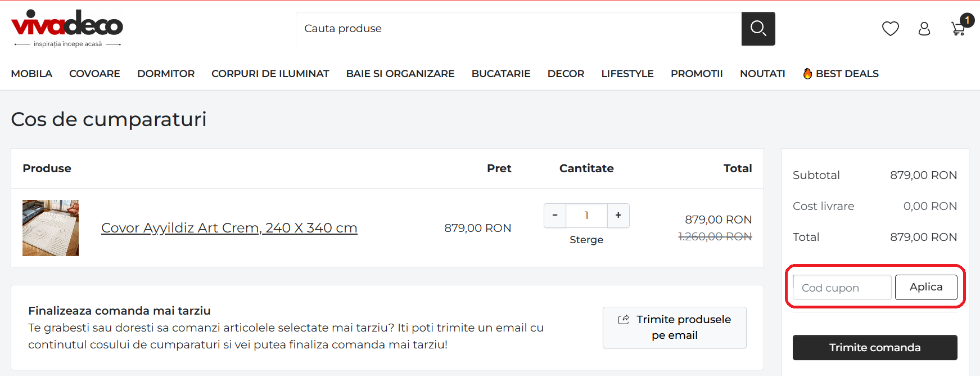Open the wishlist heart icon

(891, 29)
